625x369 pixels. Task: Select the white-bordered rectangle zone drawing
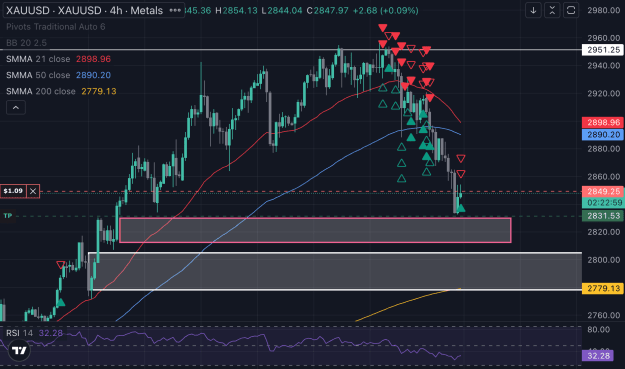point(335,271)
